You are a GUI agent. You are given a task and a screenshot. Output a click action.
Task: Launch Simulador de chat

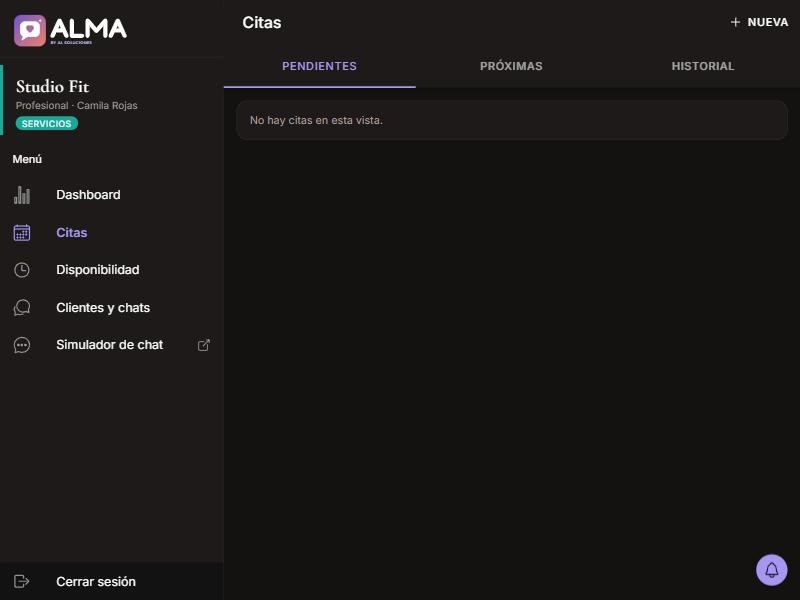tap(110, 345)
